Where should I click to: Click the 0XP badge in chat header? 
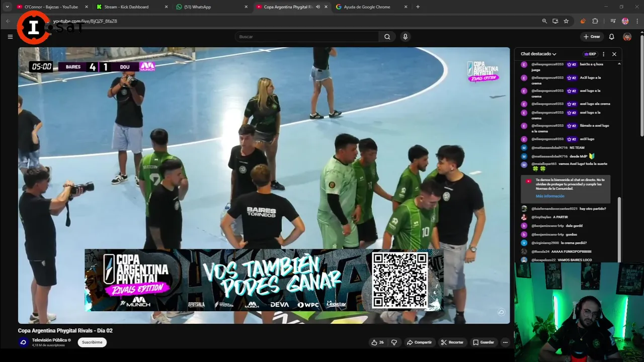click(x=590, y=54)
